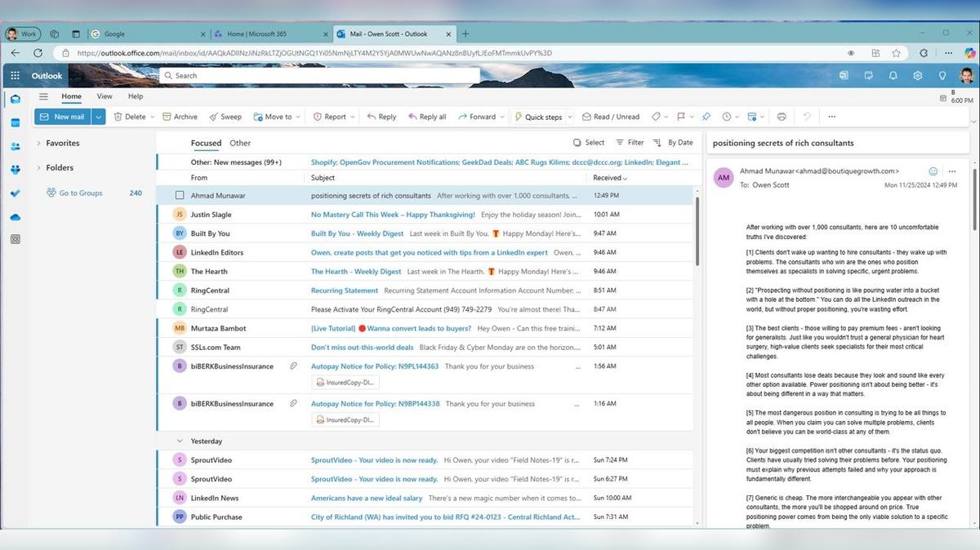The width and height of the screenshot is (980, 550).
Task: Open the Delete dropdown arrow
Action: click(153, 117)
